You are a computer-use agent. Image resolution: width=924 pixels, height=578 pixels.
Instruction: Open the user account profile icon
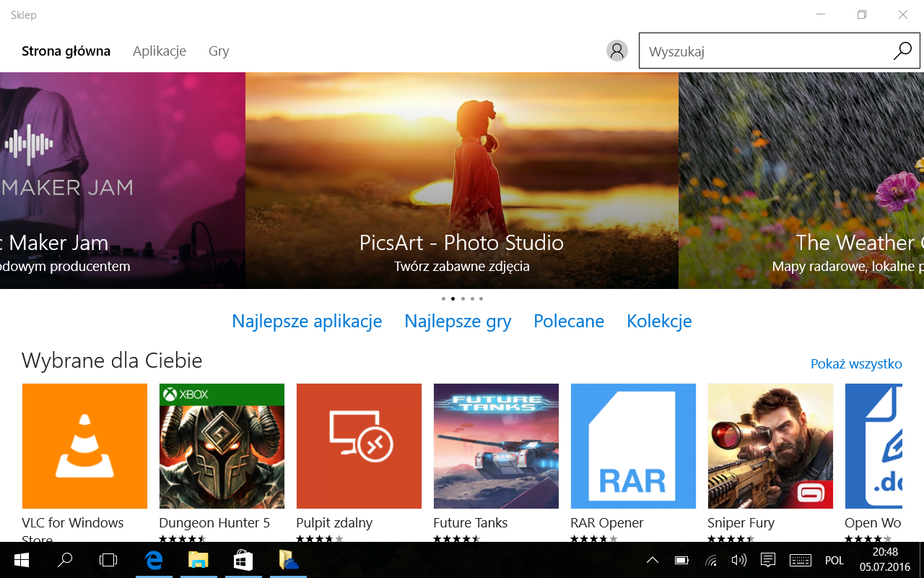click(616, 51)
